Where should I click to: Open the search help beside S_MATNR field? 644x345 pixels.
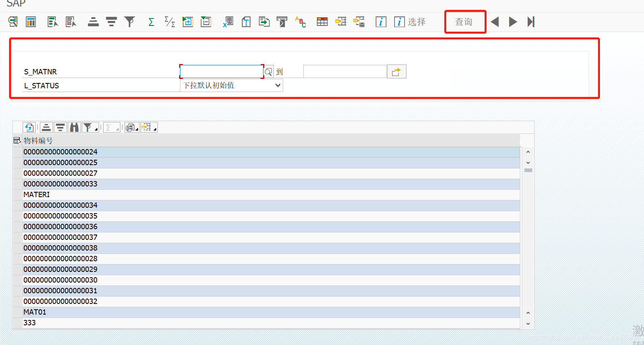point(268,72)
